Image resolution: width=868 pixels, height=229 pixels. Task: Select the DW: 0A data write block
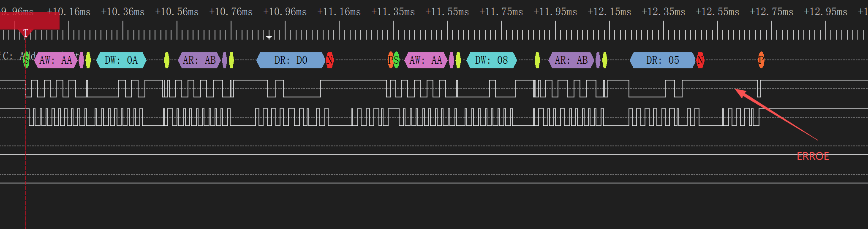(121, 60)
